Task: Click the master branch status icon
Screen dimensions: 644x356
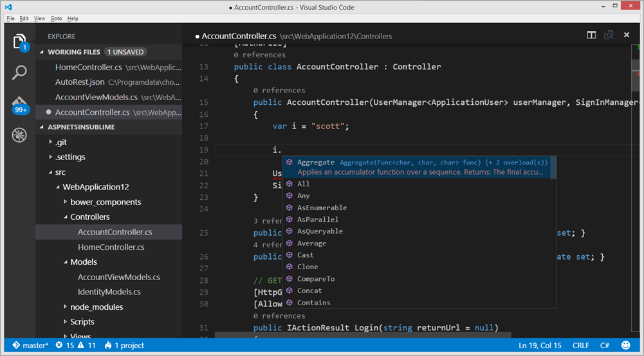Action: 30,345
